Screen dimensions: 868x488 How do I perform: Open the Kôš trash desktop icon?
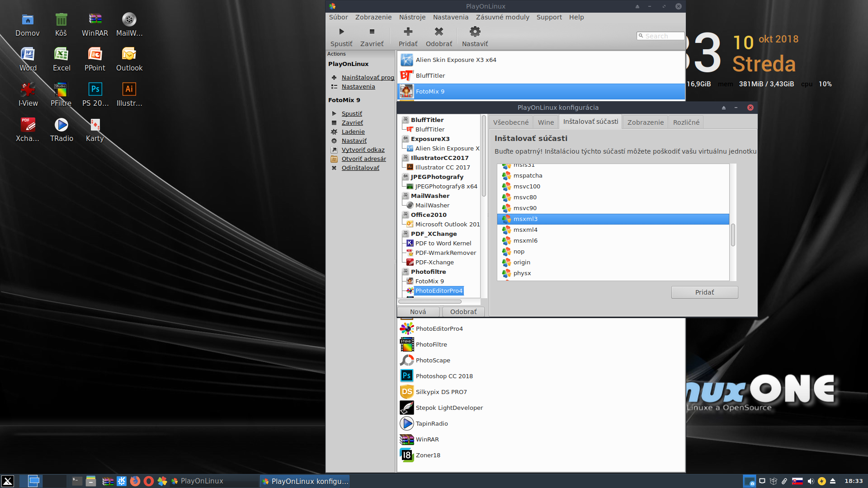pyautogui.click(x=61, y=24)
